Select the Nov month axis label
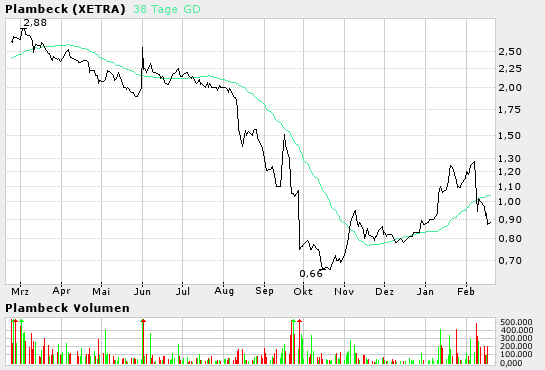Viewport: 545px width, 370px height. tap(344, 291)
